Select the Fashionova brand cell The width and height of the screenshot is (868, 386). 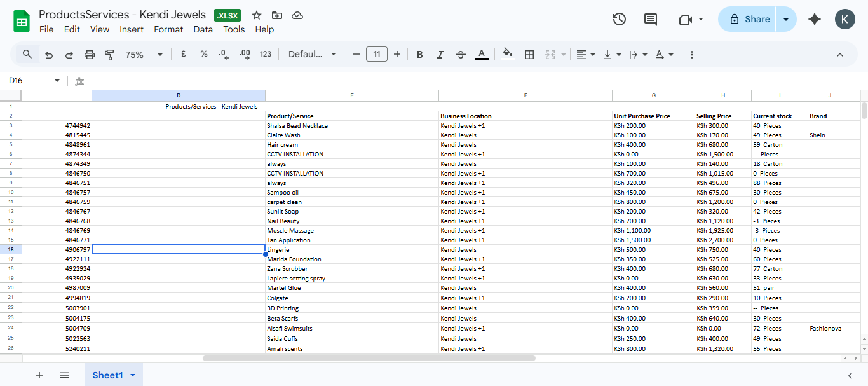829,328
